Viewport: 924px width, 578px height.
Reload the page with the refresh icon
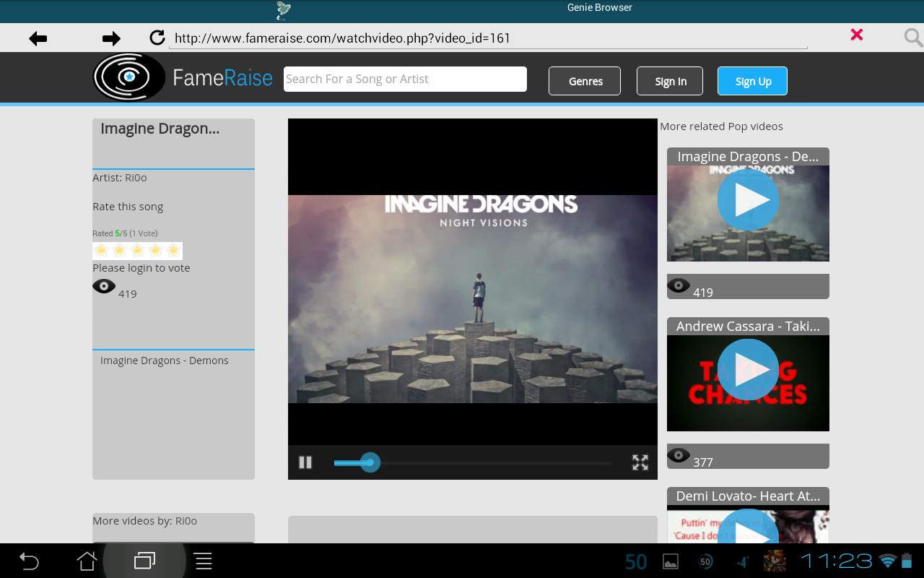pos(157,38)
